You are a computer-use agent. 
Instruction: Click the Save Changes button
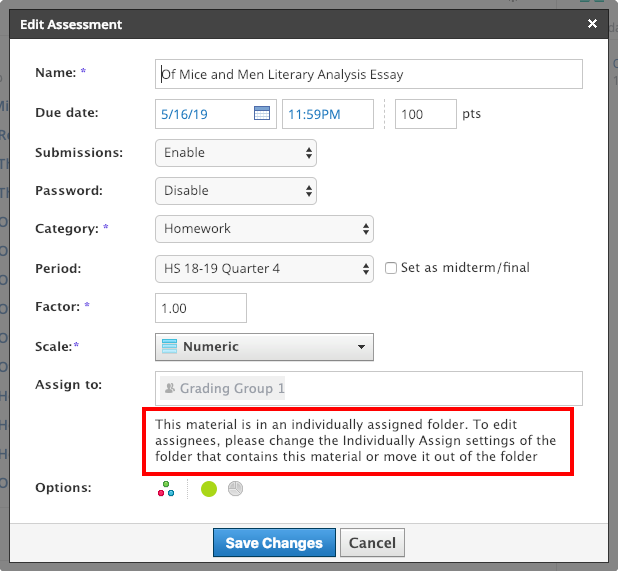(x=273, y=543)
